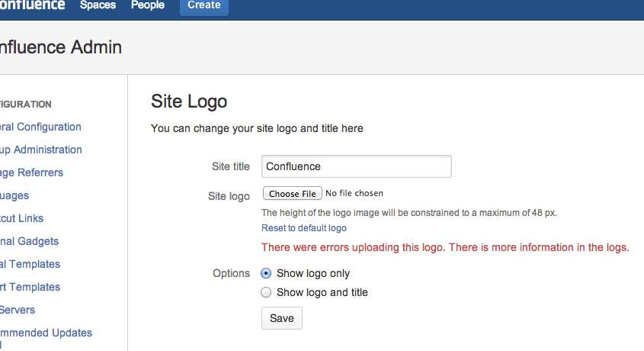Focus the Site title text field
Viewport: 644px width, 351px height.
coord(357,166)
